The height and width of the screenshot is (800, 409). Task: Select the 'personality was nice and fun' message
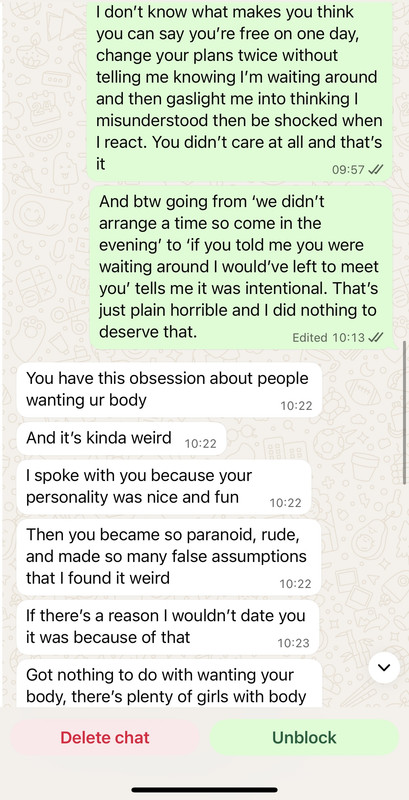click(x=164, y=487)
